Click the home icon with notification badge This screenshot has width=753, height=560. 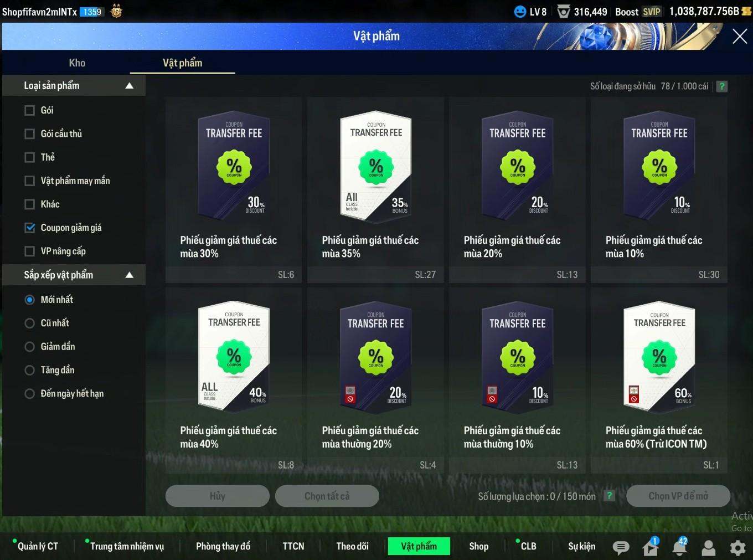651,547
